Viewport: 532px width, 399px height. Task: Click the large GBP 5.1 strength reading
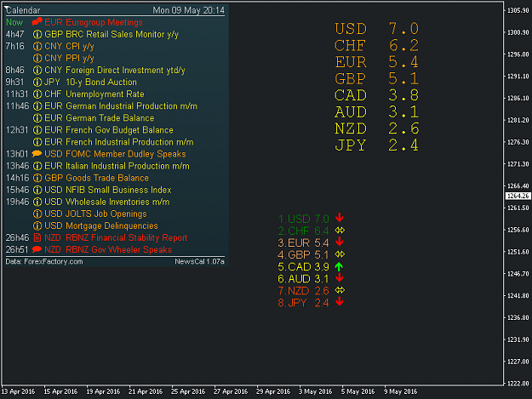(376, 78)
